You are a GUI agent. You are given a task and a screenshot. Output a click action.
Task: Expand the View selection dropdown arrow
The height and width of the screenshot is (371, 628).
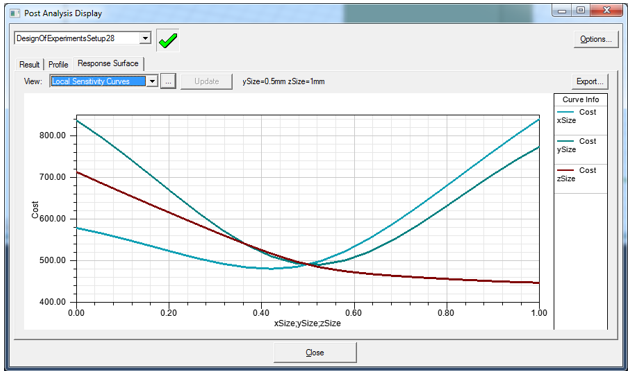(152, 81)
